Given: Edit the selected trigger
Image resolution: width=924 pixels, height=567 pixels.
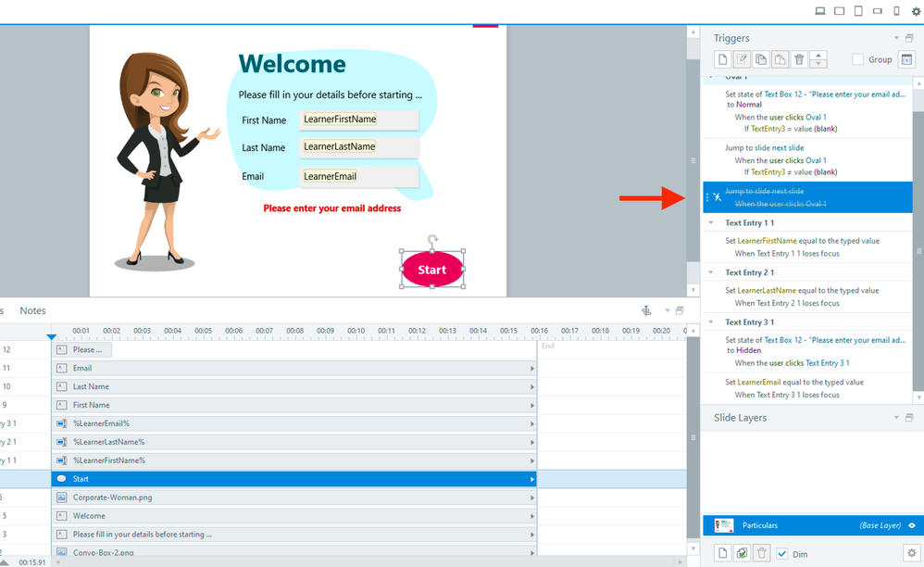Looking at the screenshot, I should (742, 59).
